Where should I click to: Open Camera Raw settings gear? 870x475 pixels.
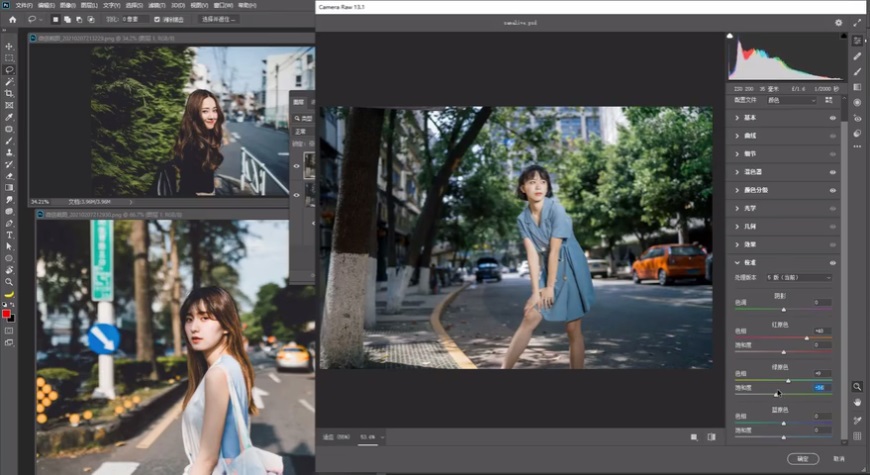click(838, 22)
